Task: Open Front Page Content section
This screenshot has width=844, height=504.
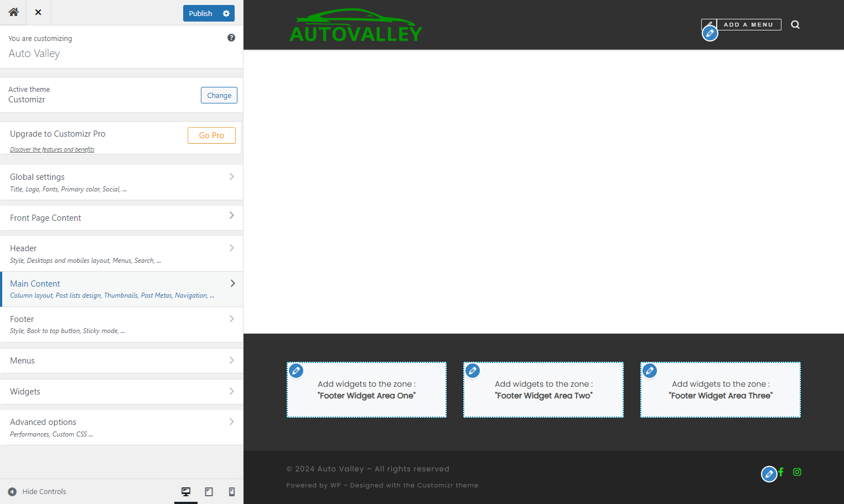Action: [x=122, y=218]
